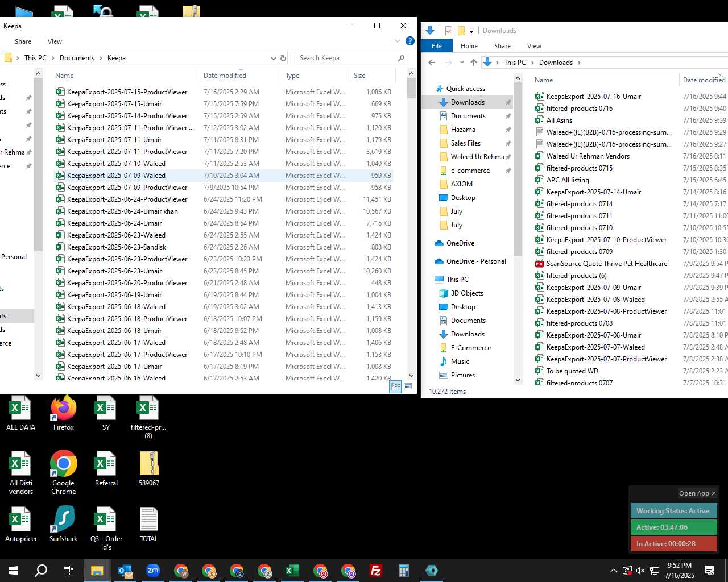This screenshot has height=582, width=728.
Task: Open the ALL DATA Excel desktop icon
Action: 20,413
